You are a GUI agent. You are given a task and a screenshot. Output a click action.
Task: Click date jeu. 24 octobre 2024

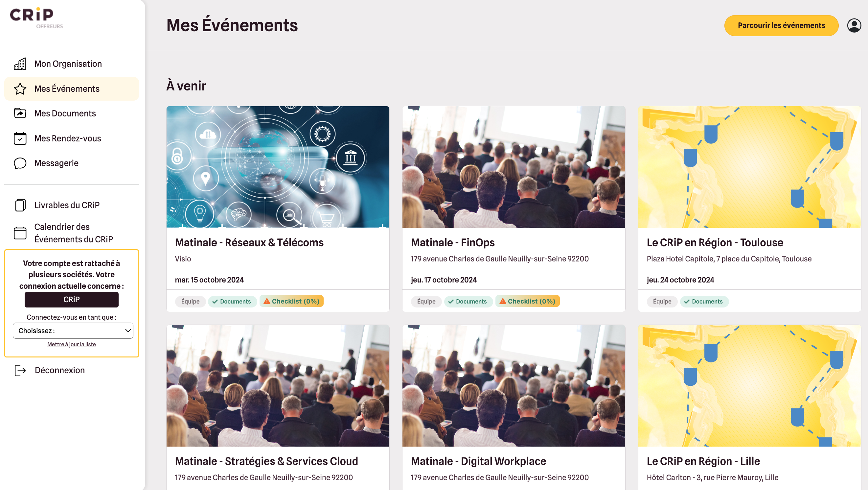click(x=680, y=280)
